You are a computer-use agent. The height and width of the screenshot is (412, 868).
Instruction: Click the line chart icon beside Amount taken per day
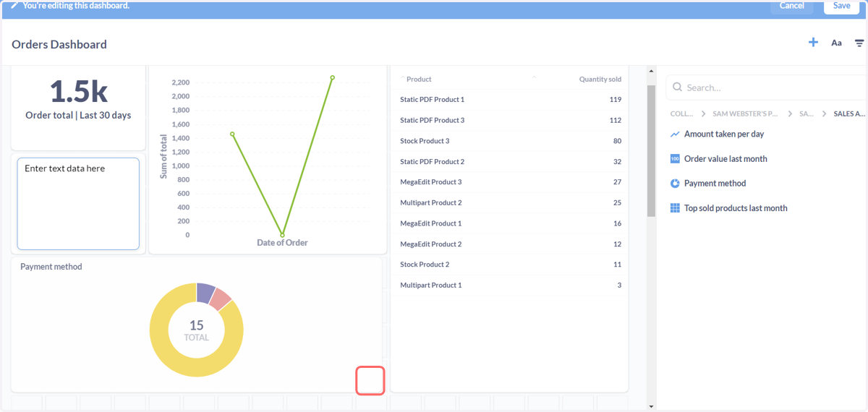click(675, 134)
